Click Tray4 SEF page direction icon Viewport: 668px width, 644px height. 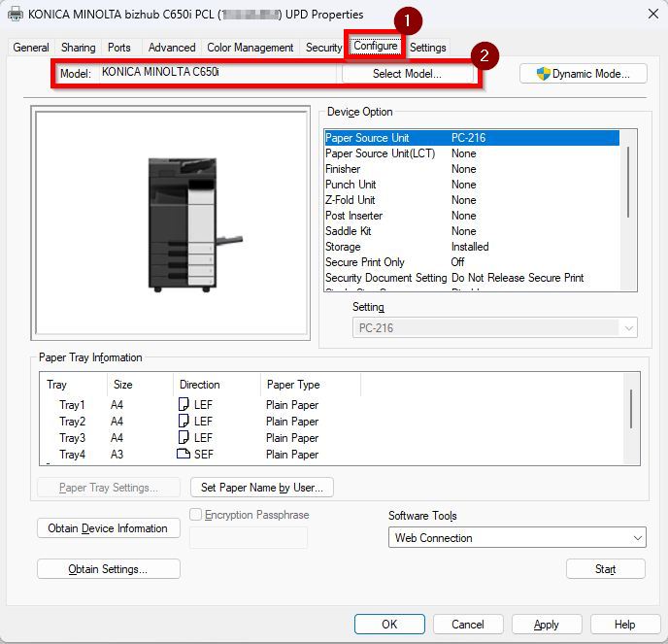[x=184, y=454]
